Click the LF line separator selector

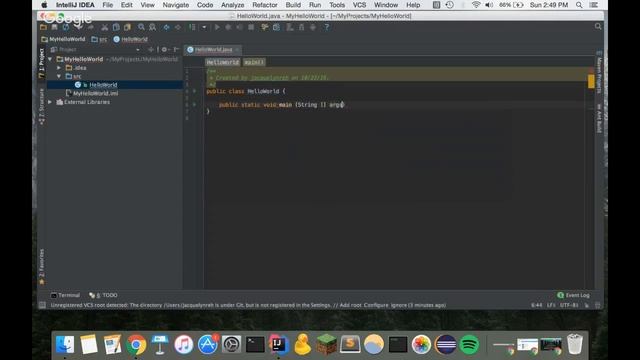(x=551, y=305)
